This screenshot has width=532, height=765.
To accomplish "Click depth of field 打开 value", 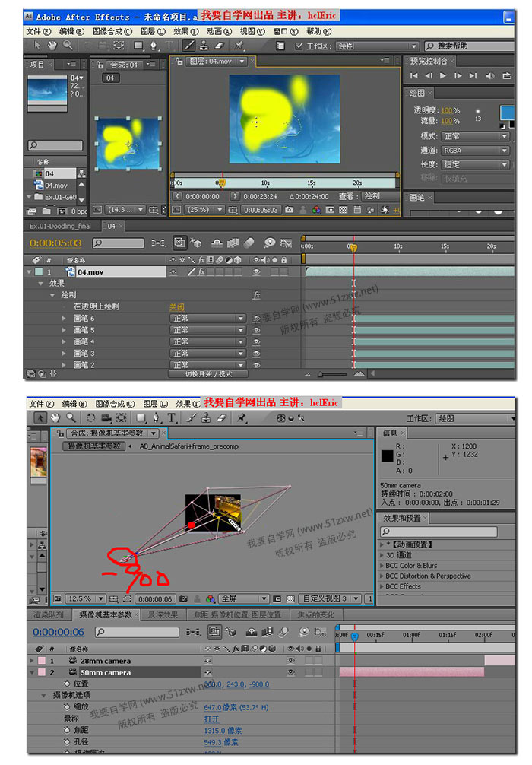I will [x=211, y=719].
